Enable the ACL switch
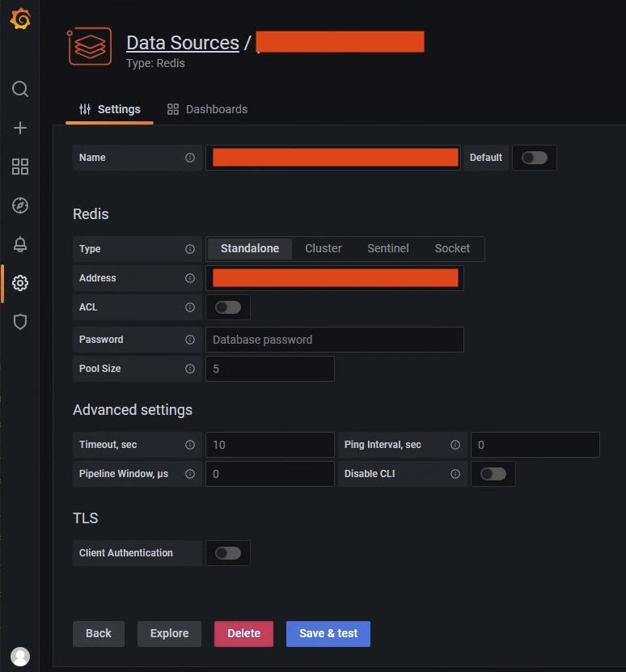Viewport: 626px width, 672px height. coord(228,307)
